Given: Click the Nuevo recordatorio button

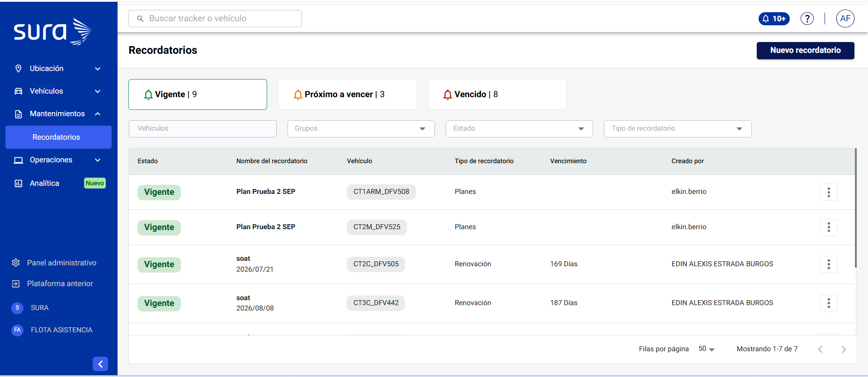Looking at the screenshot, I should point(805,51).
